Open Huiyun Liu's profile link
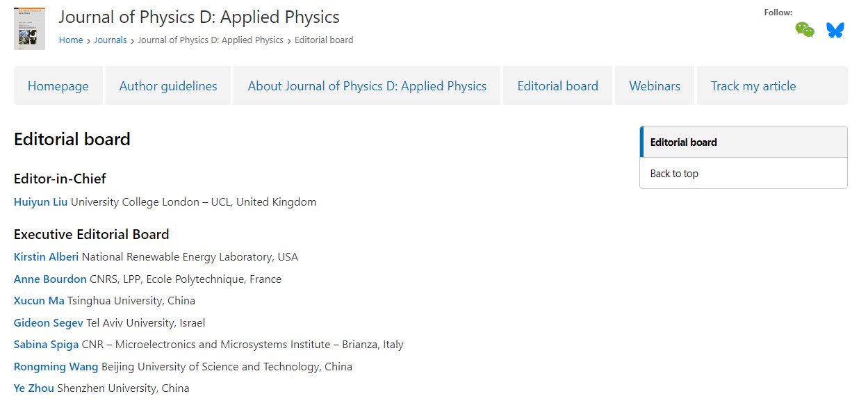 [x=41, y=202]
